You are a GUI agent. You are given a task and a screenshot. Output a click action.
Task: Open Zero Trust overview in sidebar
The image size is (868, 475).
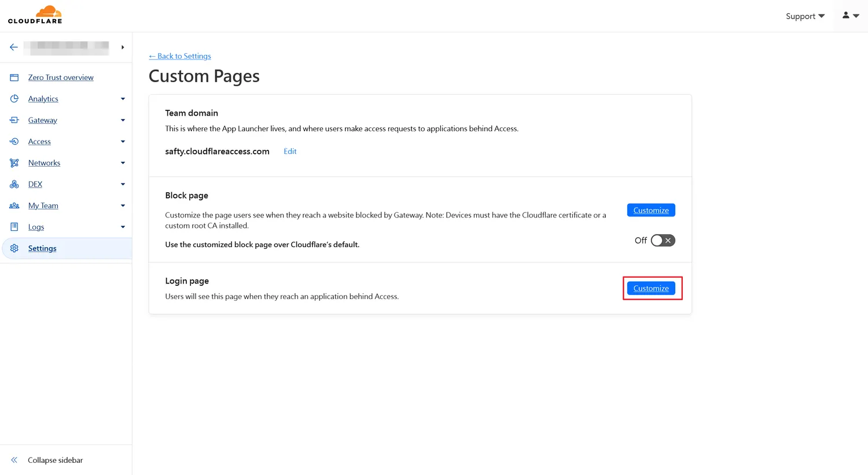[61, 78]
